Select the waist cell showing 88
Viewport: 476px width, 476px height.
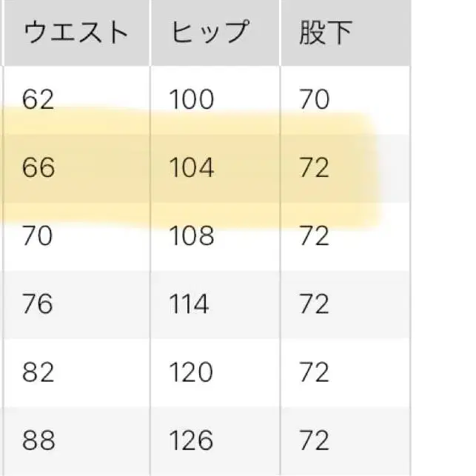coord(38,440)
